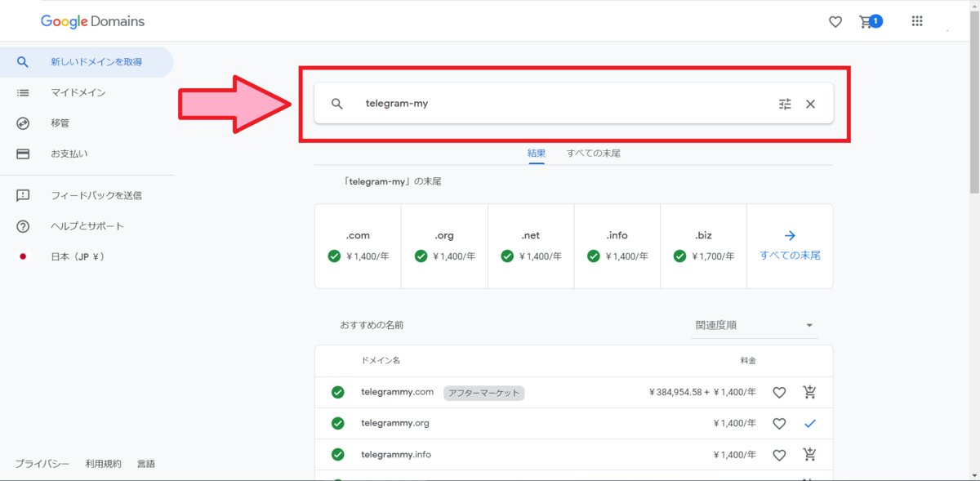Select the .org ending card
Image resolution: width=980 pixels, height=481 pixels.
[x=444, y=246]
